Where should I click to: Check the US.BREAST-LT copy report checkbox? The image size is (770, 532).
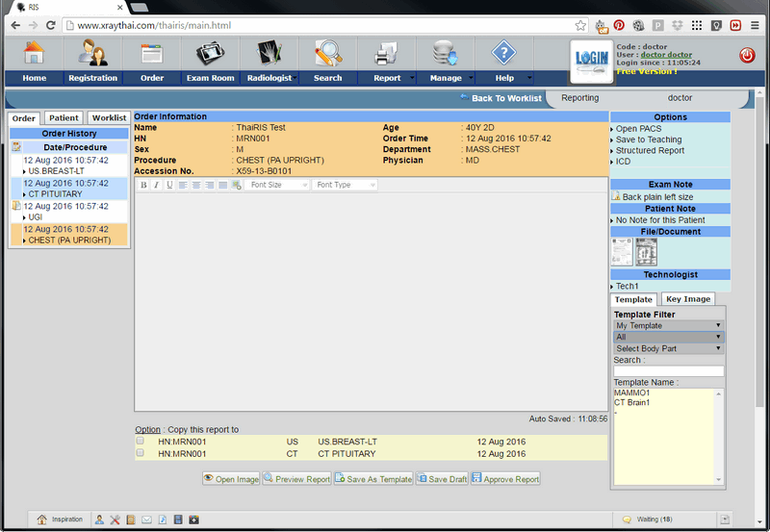(141, 442)
